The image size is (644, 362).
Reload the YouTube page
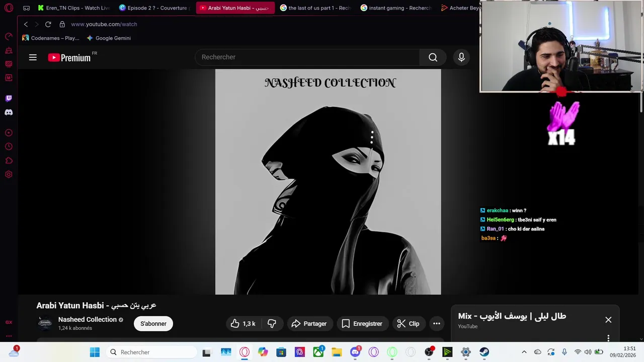pyautogui.click(x=48, y=24)
